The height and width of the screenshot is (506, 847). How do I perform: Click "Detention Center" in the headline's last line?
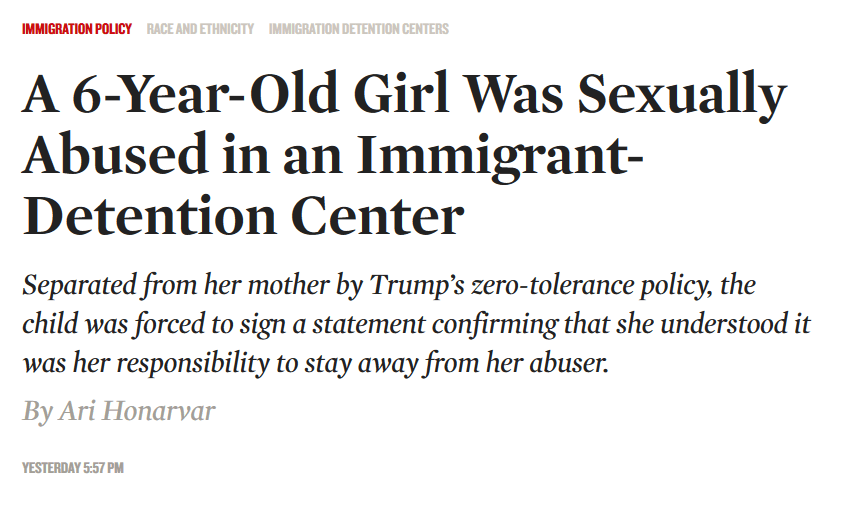pyautogui.click(x=243, y=216)
